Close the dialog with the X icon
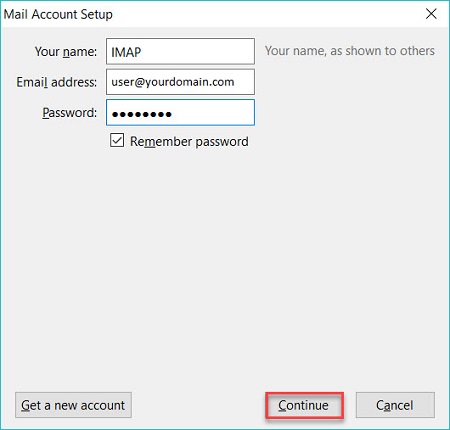The height and width of the screenshot is (430, 450). coord(431,14)
